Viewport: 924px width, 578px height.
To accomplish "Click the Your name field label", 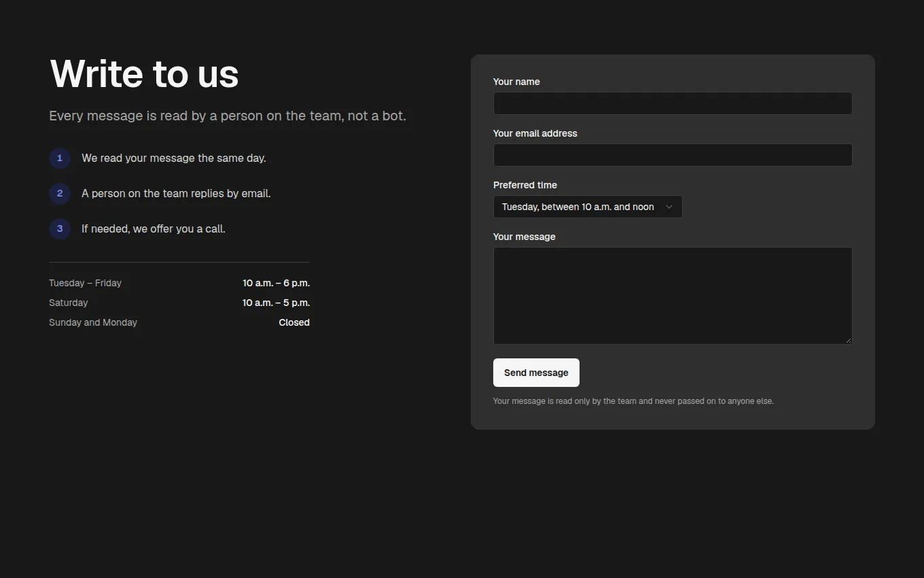I will pos(516,82).
